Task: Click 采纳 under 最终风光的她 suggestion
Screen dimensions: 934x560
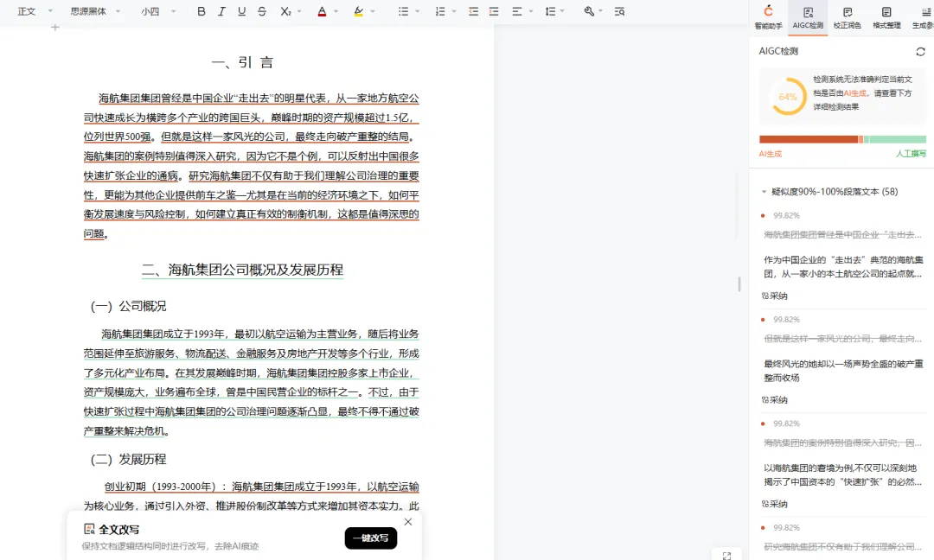Action: 775,400
